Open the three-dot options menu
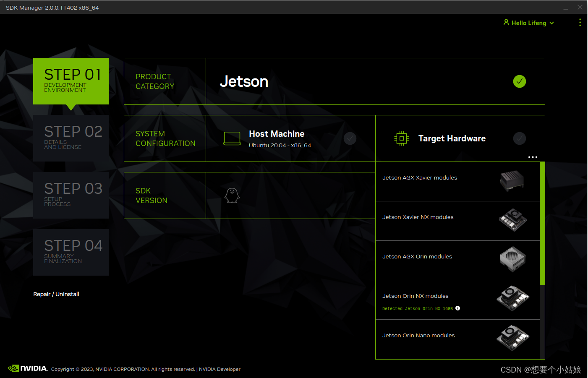Screen dimensions: 588x378 [580, 23]
